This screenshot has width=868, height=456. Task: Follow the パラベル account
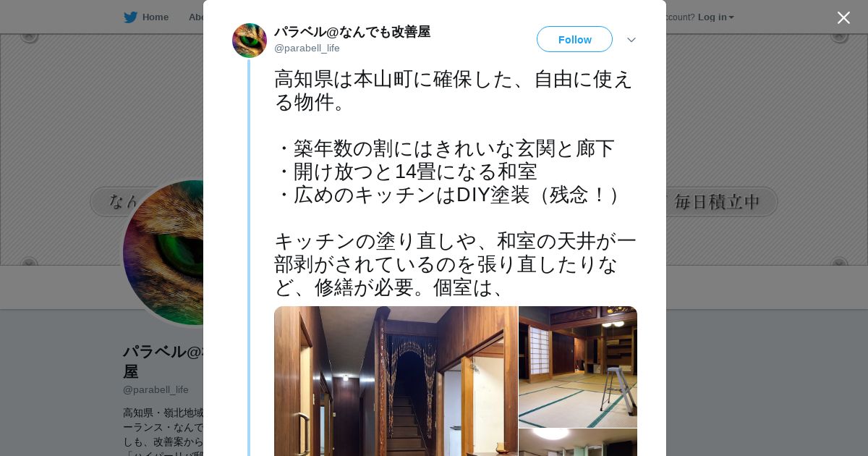tap(574, 39)
